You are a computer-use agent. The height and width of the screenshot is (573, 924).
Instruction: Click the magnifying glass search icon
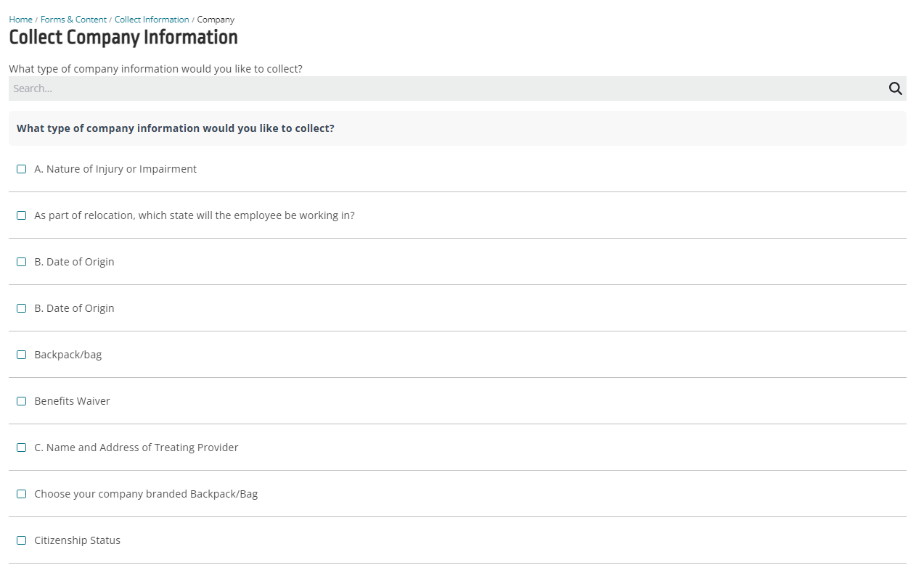point(895,88)
